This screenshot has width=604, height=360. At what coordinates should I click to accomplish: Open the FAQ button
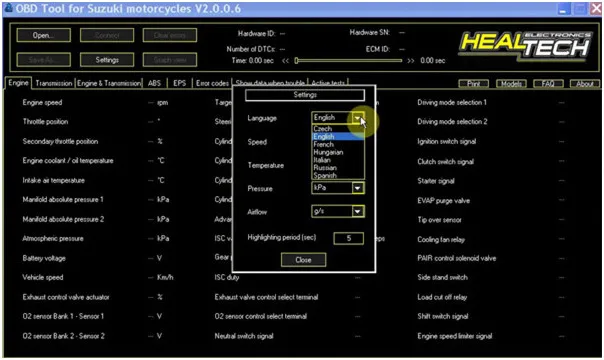[548, 84]
